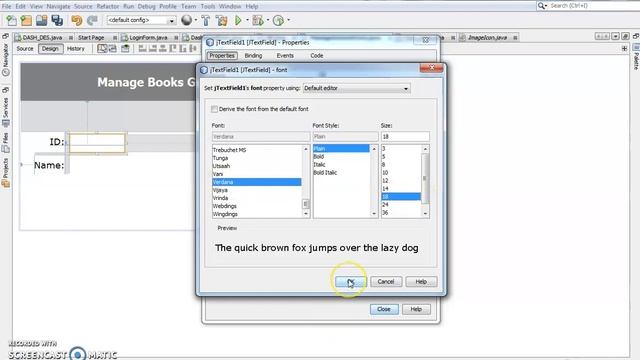Open the Palette side panel
This screenshot has height=360, width=640.
coord(636,57)
